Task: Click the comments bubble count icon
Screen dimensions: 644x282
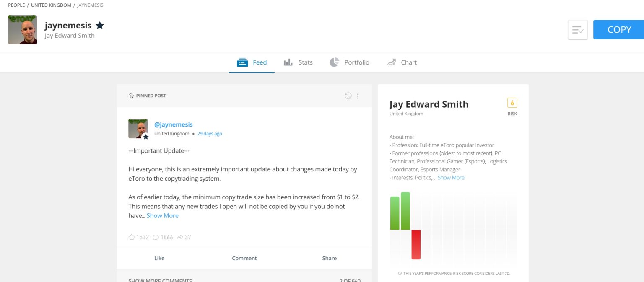Action: point(156,237)
